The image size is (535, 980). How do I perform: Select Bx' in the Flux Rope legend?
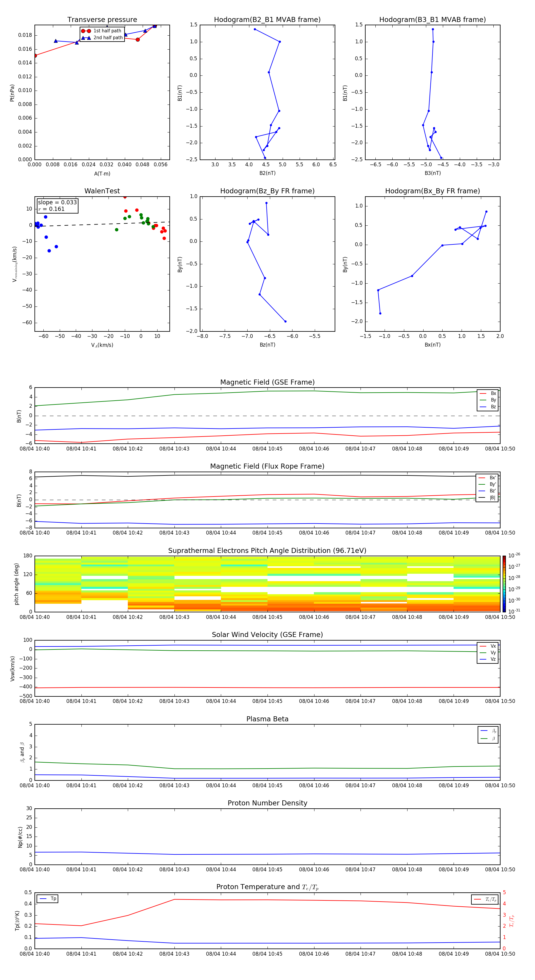488,478
